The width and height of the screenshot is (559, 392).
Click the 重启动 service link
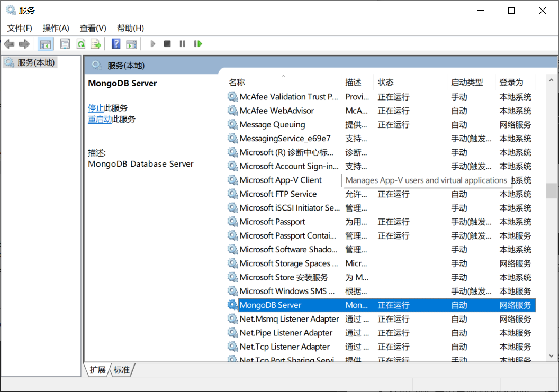(100, 119)
